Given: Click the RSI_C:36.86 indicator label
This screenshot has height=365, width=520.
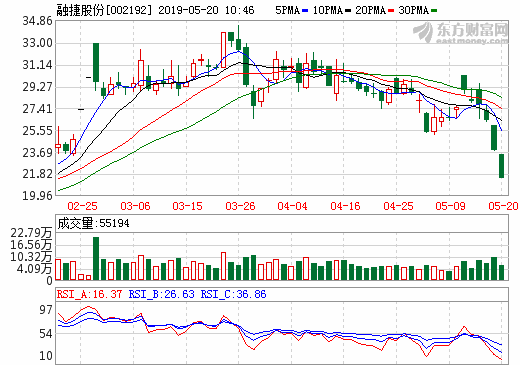Looking at the screenshot, I should click(x=233, y=294).
